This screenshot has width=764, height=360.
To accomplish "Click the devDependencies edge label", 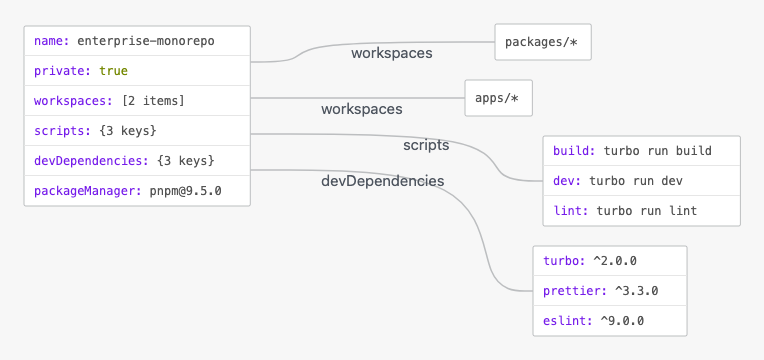I will pyautogui.click(x=382, y=181).
